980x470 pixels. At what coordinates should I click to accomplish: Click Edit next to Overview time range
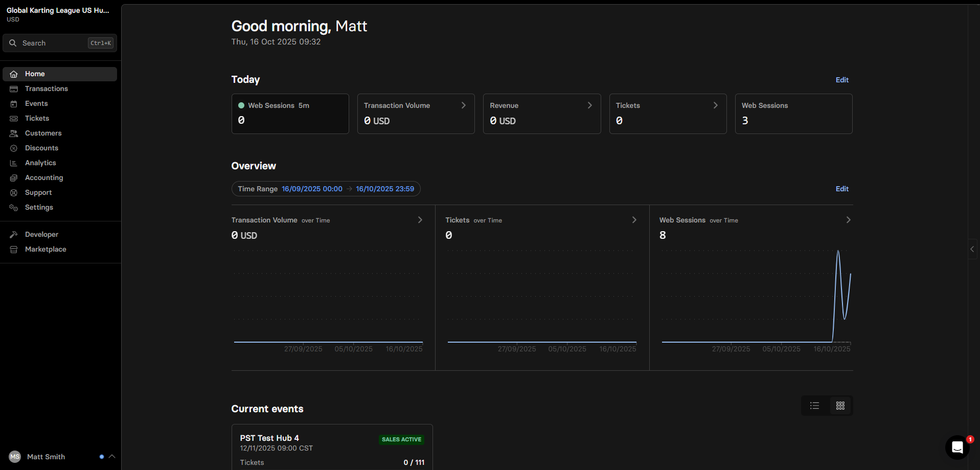tap(842, 189)
